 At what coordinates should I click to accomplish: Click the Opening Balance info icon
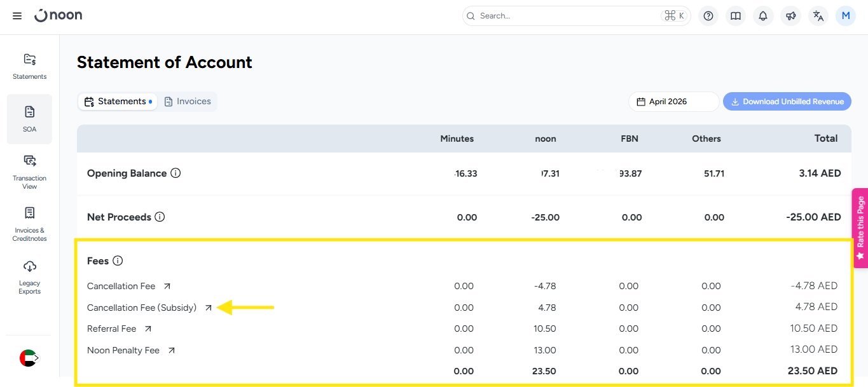click(176, 173)
